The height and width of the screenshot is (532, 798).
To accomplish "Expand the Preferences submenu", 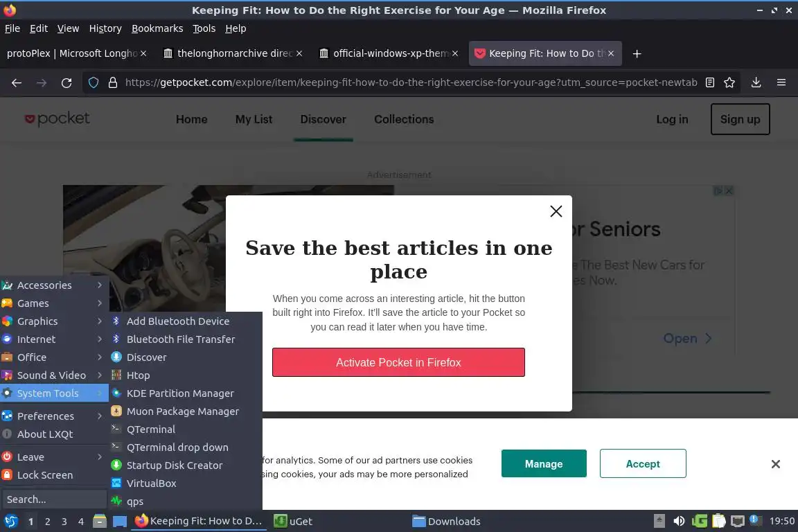I will tap(54, 416).
